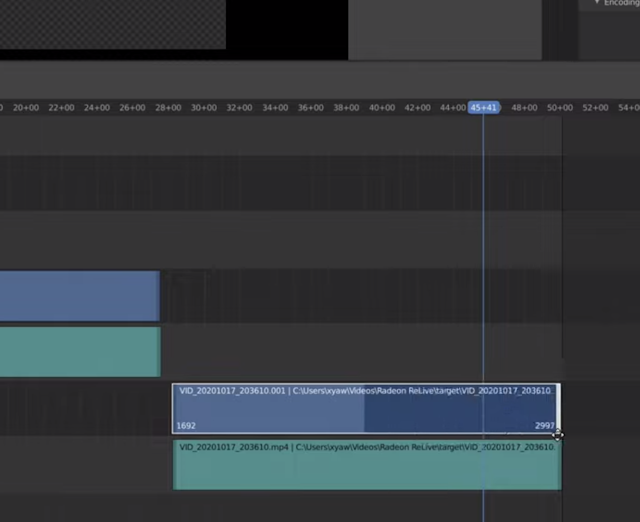Click the 52+00 mark on the time ruler

coord(596,108)
